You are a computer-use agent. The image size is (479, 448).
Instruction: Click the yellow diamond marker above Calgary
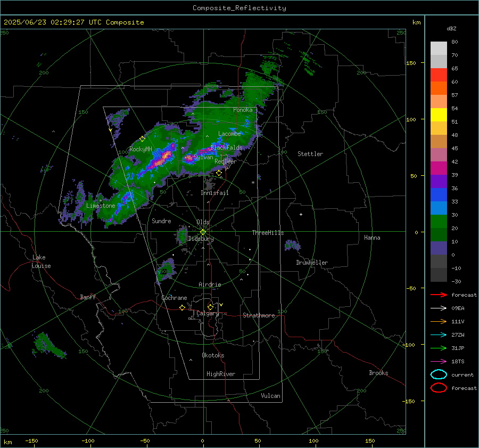210,307
